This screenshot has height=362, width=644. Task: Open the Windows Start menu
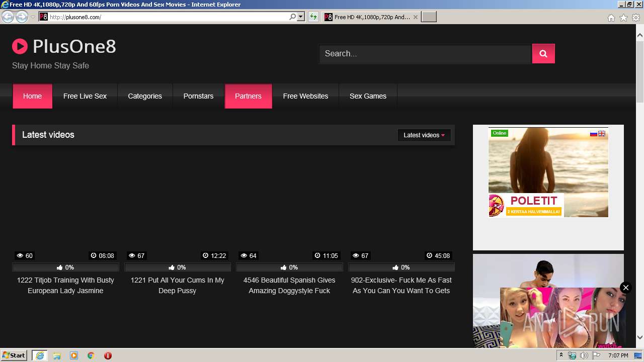click(x=14, y=355)
